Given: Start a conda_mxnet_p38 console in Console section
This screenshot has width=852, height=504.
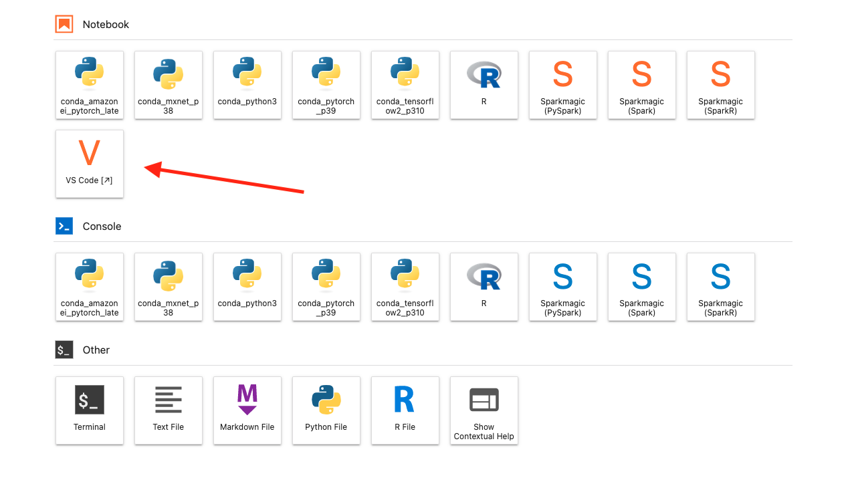Looking at the screenshot, I should coord(169,287).
